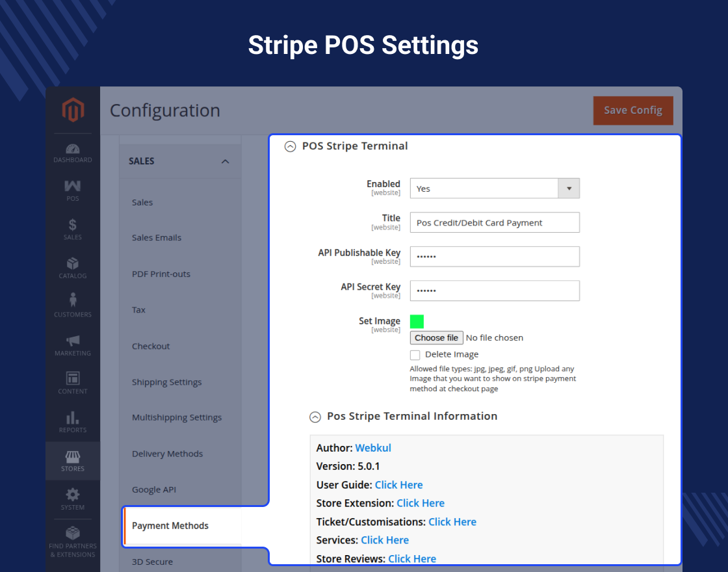Collapse the SALES menu group
Viewport: 728px width, 572px height.
[x=225, y=162]
